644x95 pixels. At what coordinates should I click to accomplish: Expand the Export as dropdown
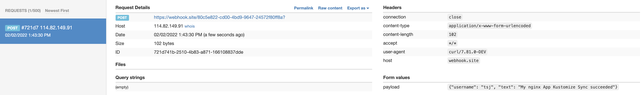click(x=358, y=8)
